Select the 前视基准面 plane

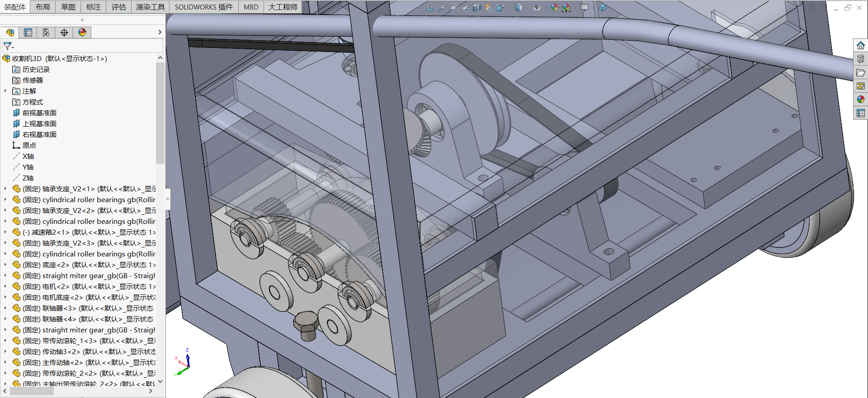coord(34,113)
